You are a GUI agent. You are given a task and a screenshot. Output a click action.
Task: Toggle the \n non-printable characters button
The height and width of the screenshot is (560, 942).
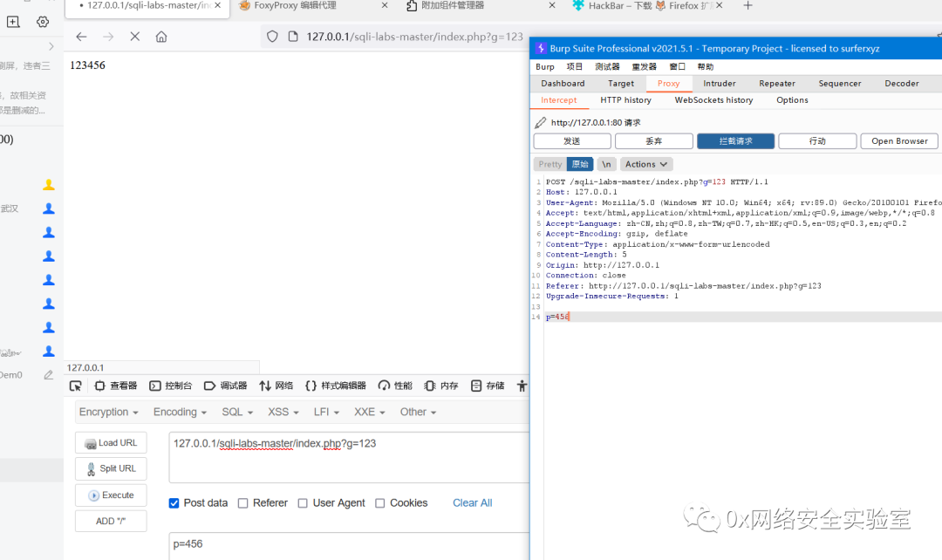(606, 164)
